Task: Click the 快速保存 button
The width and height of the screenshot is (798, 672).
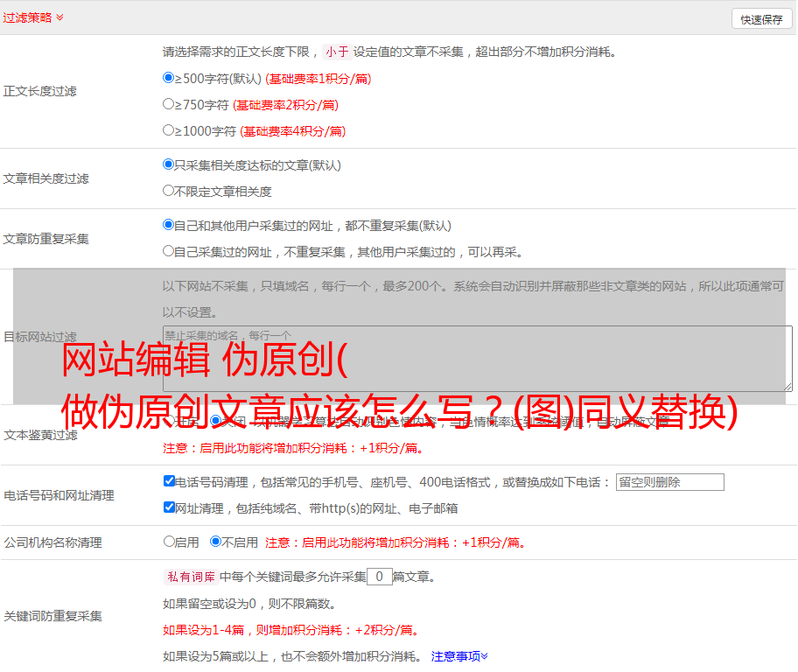Action: [x=761, y=19]
